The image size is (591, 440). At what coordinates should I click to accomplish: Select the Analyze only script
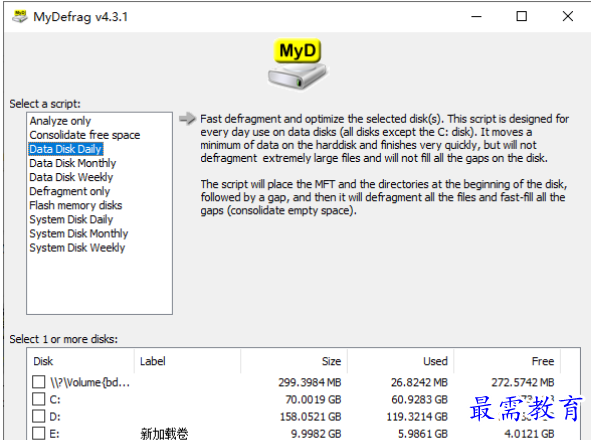pos(60,121)
